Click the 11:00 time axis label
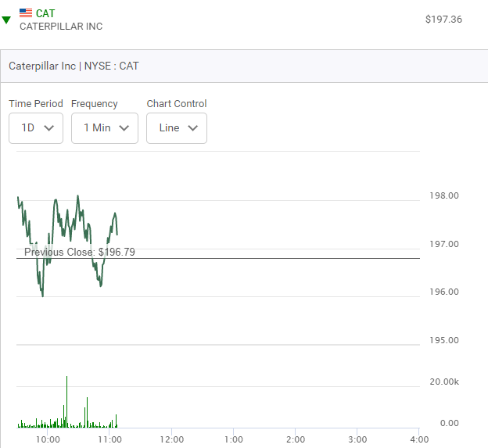 pos(109,439)
